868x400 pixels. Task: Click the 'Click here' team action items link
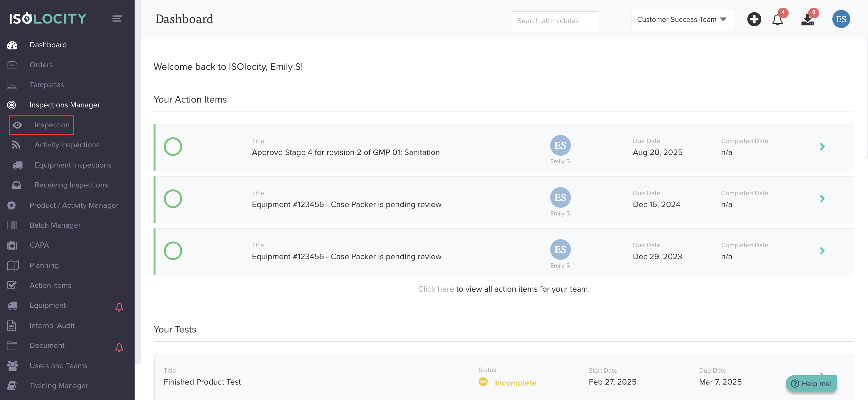point(435,289)
